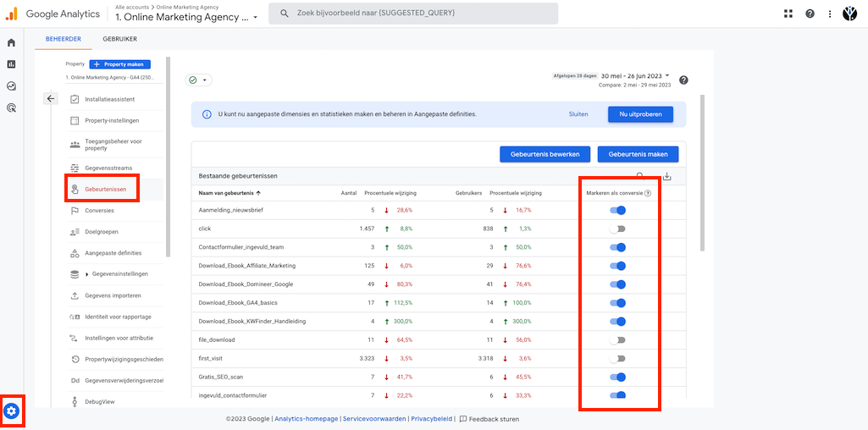868x430 pixels.
Task: Open the green checkmark status dropdown
Action: pos(199,80)
